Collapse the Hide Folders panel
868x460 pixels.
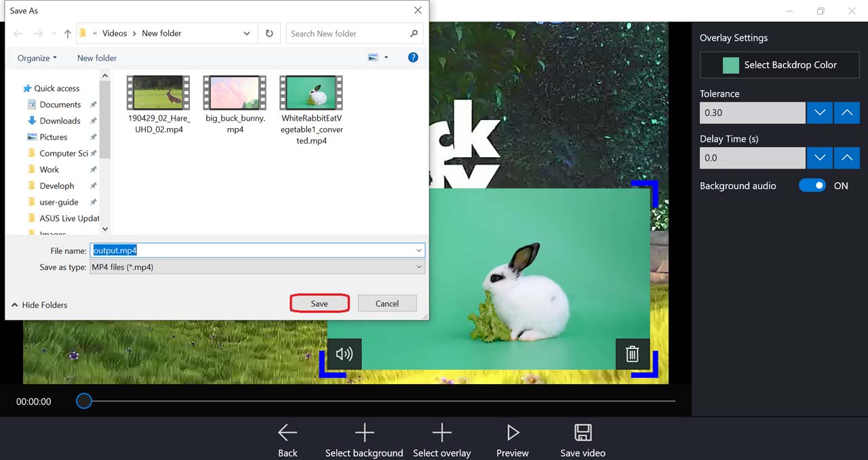coord(39,305)
